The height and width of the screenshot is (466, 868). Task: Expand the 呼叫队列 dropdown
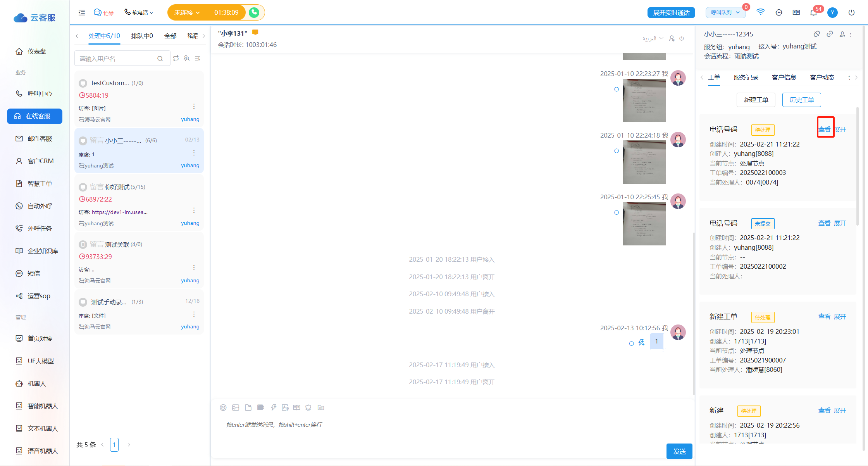point(725,12)
